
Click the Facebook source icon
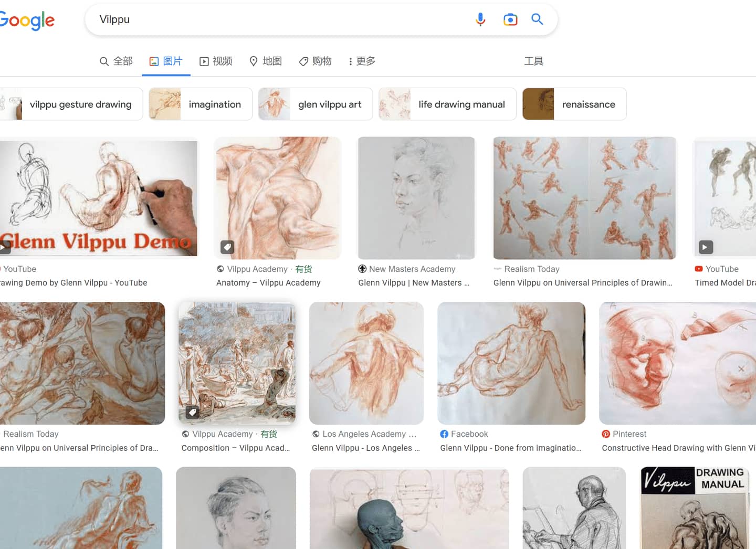444,434
